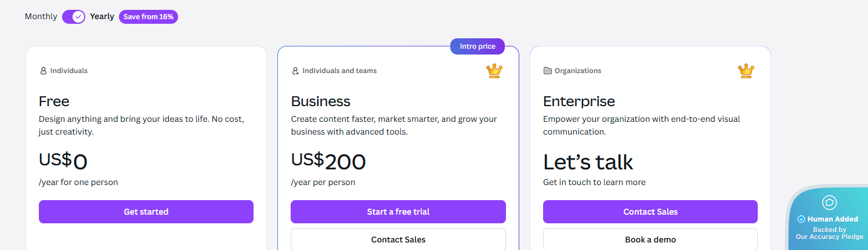This screenshot has width=868, height=250.
Task: Select the Monthly billing label
Action: [x=41, y=16]
